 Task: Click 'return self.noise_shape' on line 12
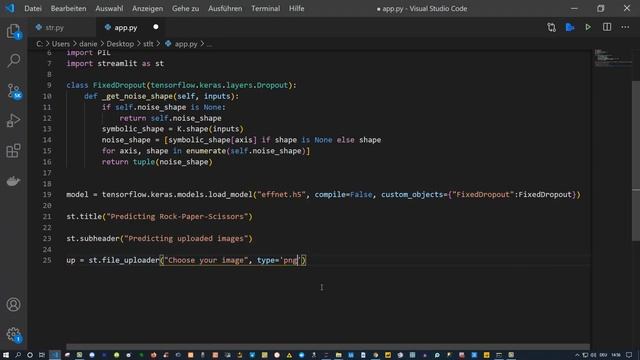click(x=171, y=118)
